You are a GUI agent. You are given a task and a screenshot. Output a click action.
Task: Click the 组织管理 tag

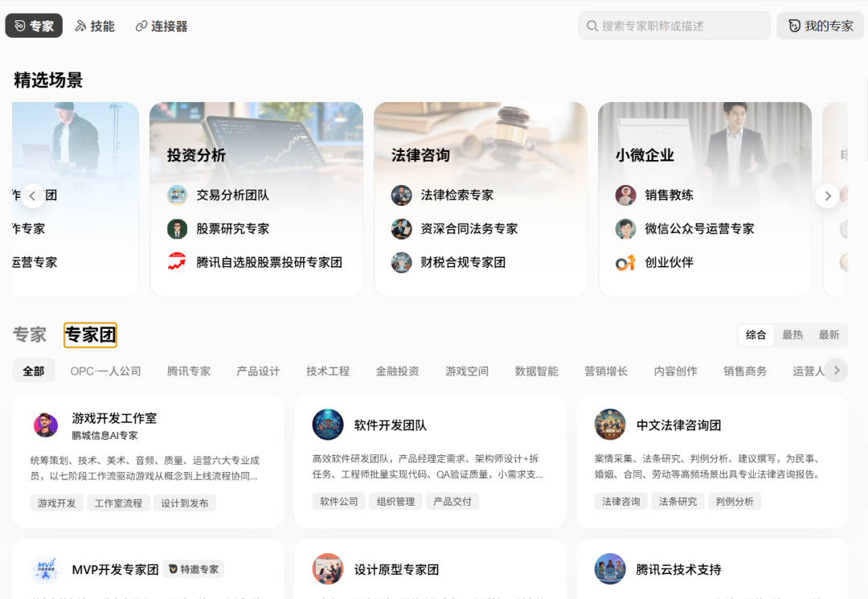click(395, 501)
